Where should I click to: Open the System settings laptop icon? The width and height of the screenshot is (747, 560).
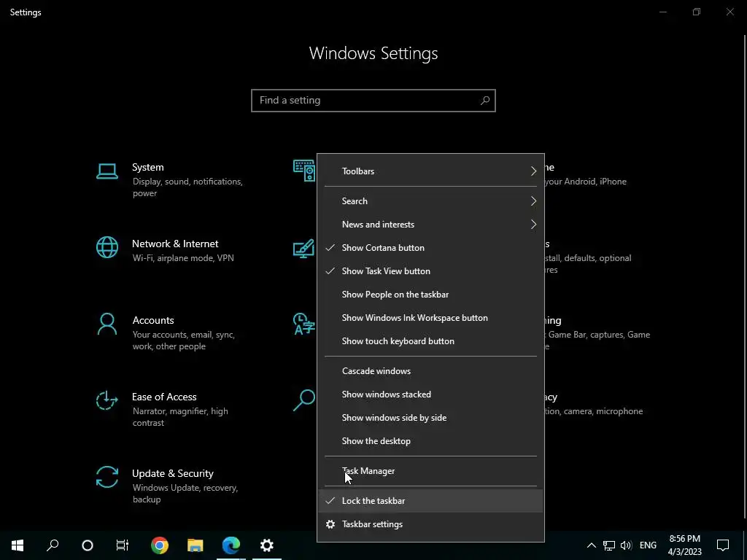pyautogui.click(x=107, y=171)
